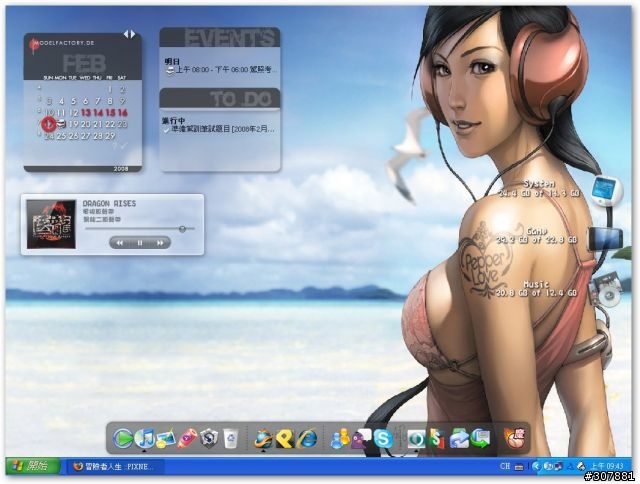Skip to previous track in music widget
Screen dimensions: 640x484
[x=120, y=243]
